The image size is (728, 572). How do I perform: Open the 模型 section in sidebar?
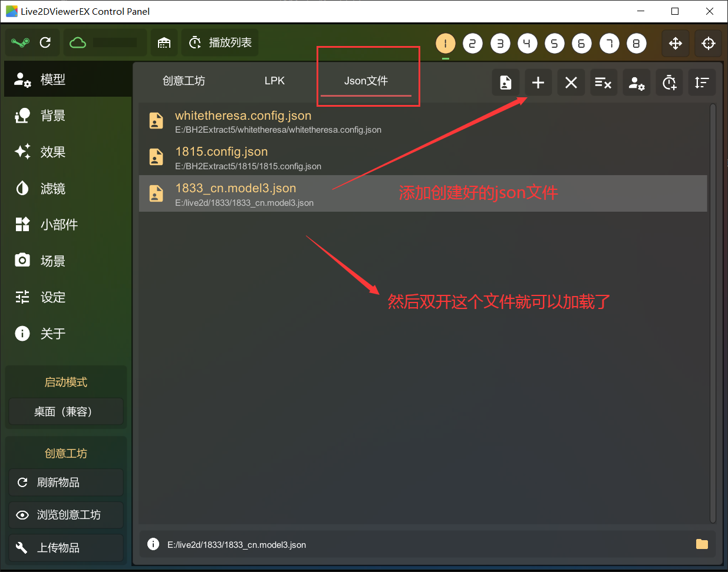tap(68, 79)
